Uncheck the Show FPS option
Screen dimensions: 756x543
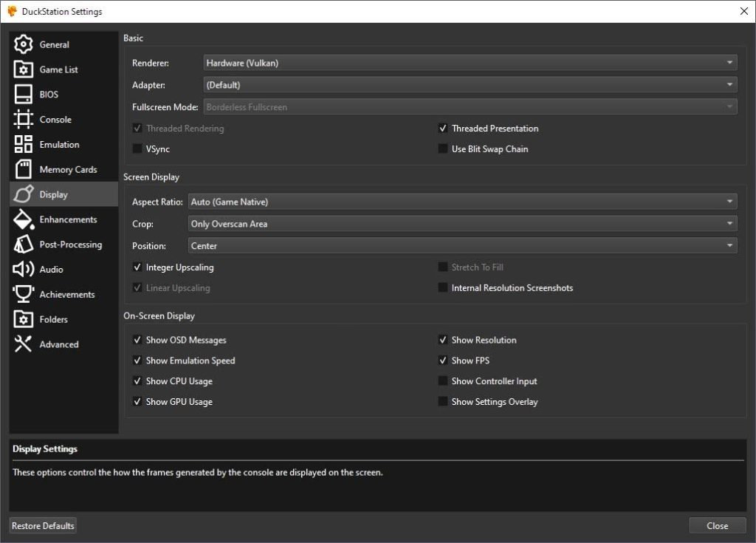[x=443, y=361]
